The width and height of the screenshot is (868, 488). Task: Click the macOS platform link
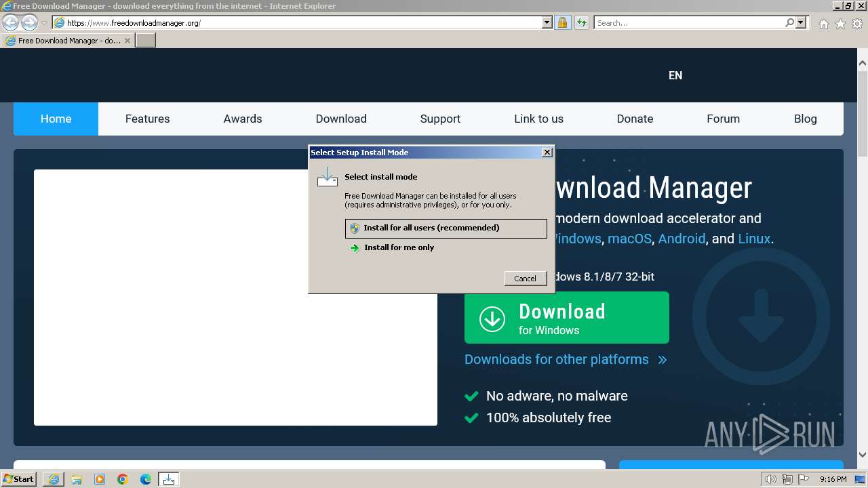tap(629, 239)
